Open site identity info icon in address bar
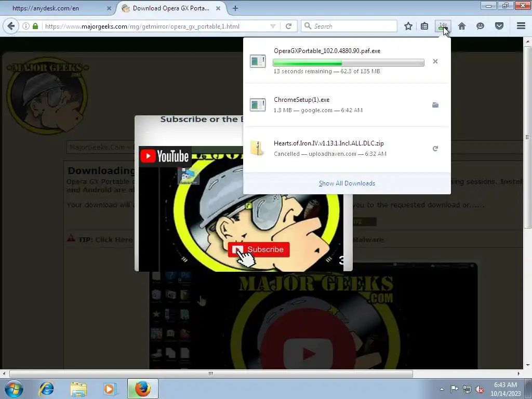 (x=26, y=26)
